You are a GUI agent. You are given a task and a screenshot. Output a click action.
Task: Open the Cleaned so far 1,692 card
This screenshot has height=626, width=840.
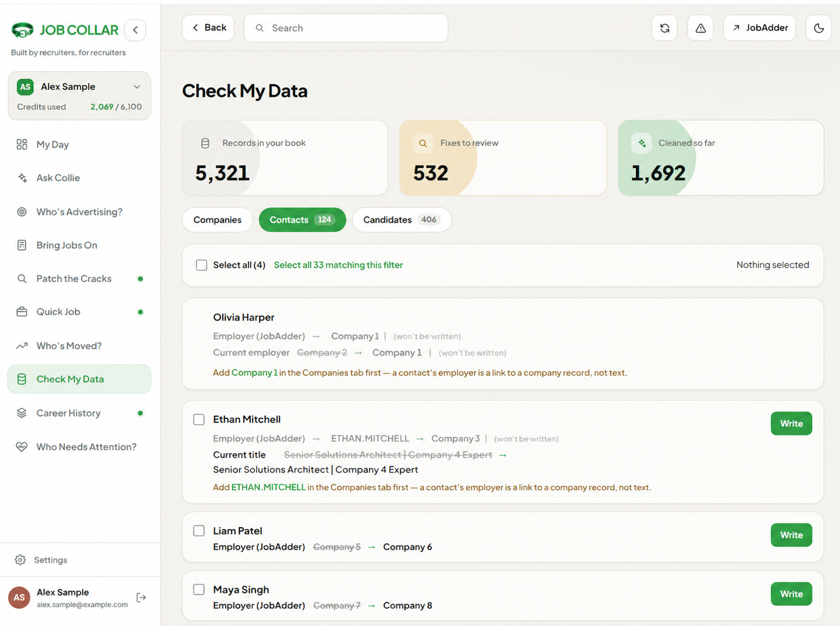point(721,158)
